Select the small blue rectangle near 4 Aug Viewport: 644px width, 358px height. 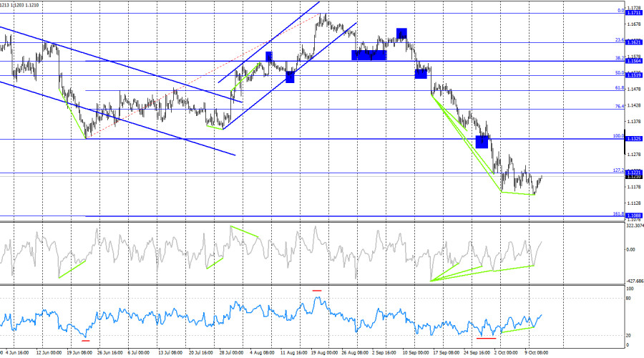[x=269, y=57]
